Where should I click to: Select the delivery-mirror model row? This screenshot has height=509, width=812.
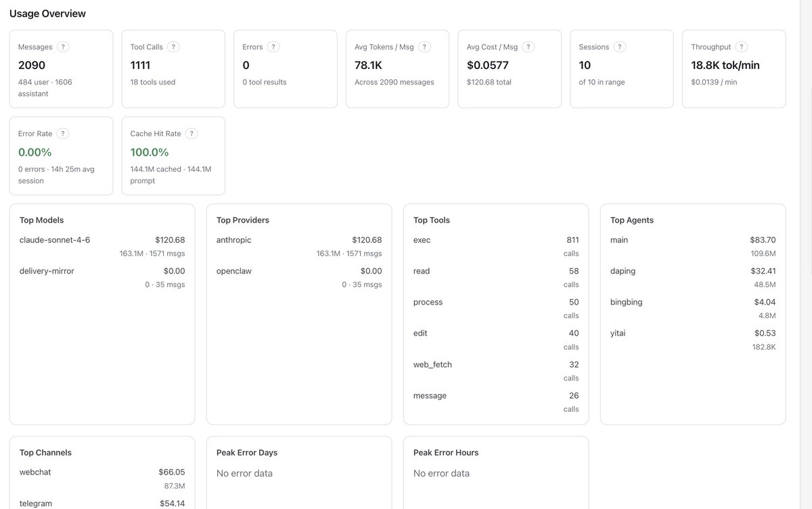pos(47,271)
